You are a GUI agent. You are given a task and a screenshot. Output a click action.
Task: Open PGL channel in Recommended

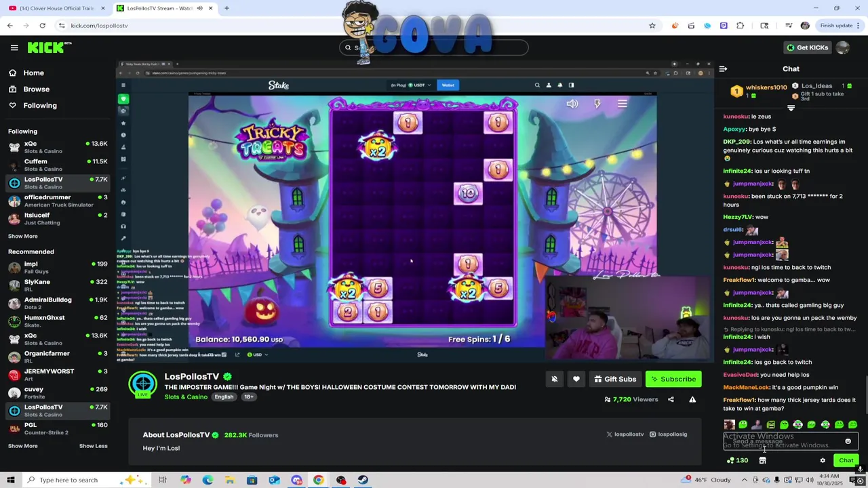pyautogui.click(x=58, y=428)
